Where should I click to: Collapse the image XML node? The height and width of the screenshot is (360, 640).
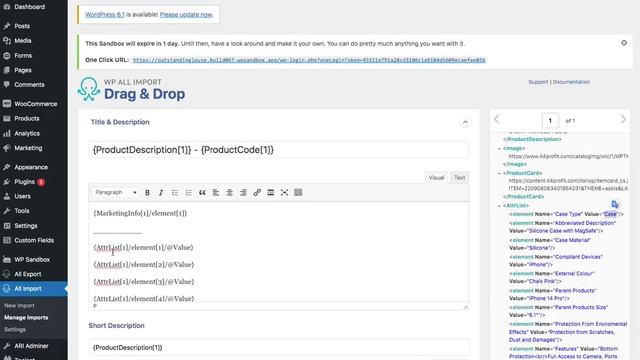(499, 149)
